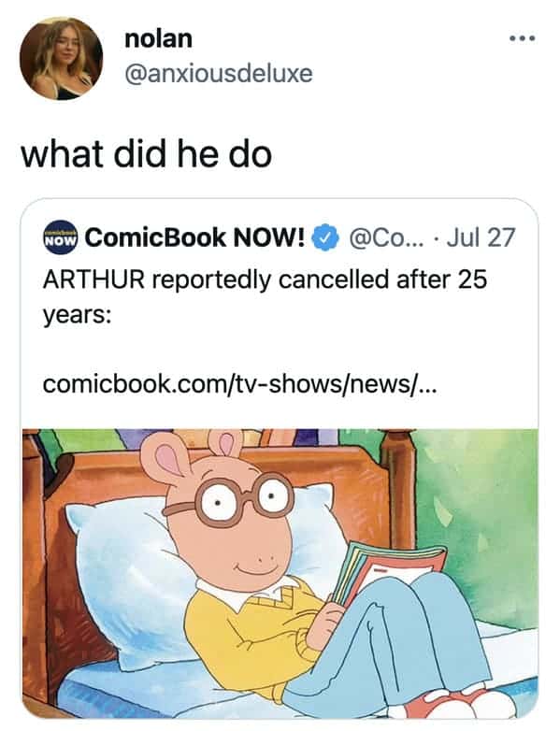Open the ComicBook NOW! account name
The width and height of the screenshot is (560, 731).
coord(194,237)
